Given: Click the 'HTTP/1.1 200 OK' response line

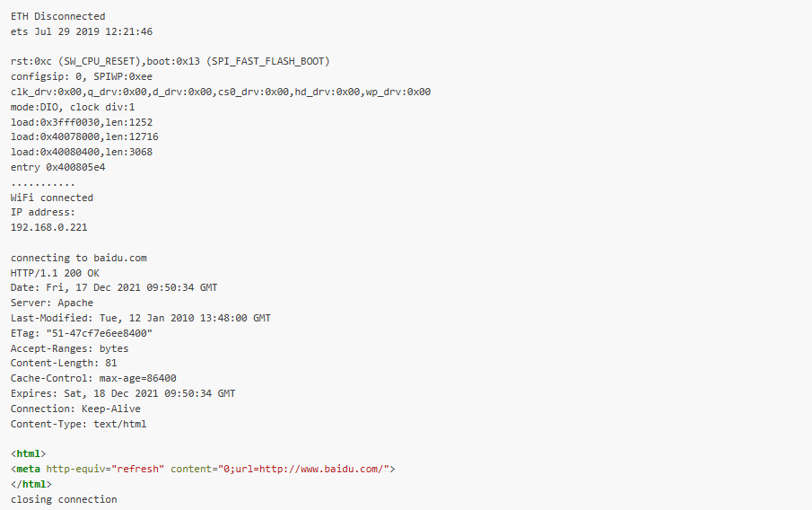Looking at the screenshot, I should pos(55,273).
